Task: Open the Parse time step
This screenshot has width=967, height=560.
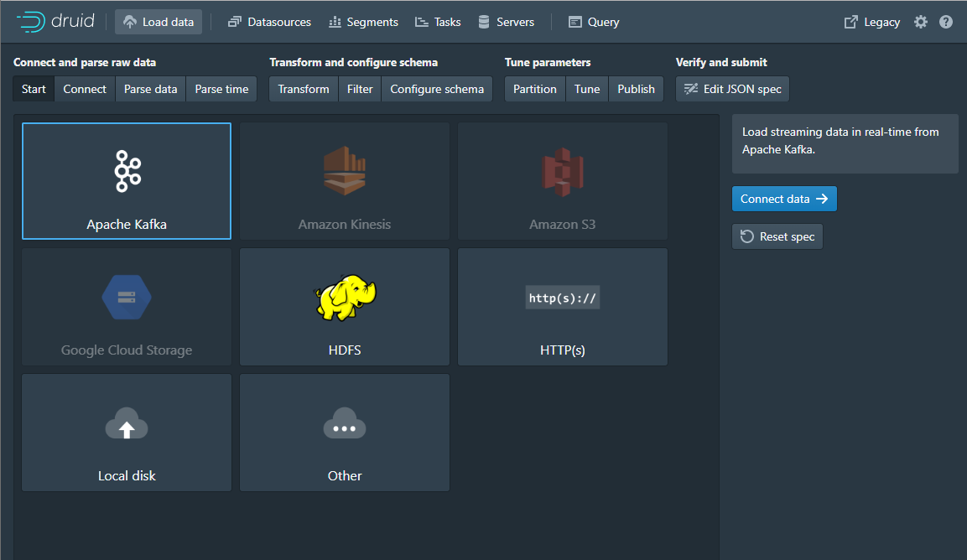Action: click(x=222, y=89)
